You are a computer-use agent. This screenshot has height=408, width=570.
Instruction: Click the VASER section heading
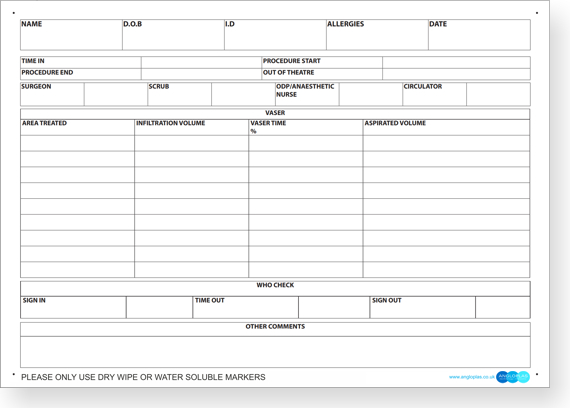click(x=275, y=113)
